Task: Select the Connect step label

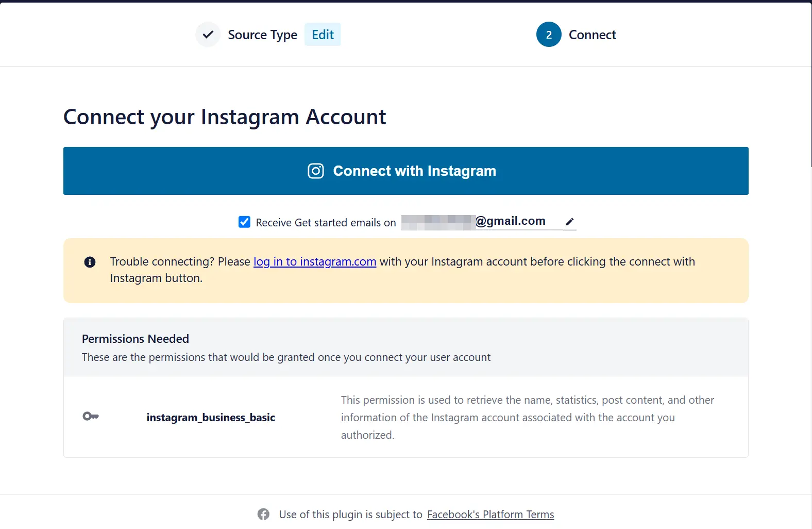Action: pyautogui.click(x=592, y=35)
